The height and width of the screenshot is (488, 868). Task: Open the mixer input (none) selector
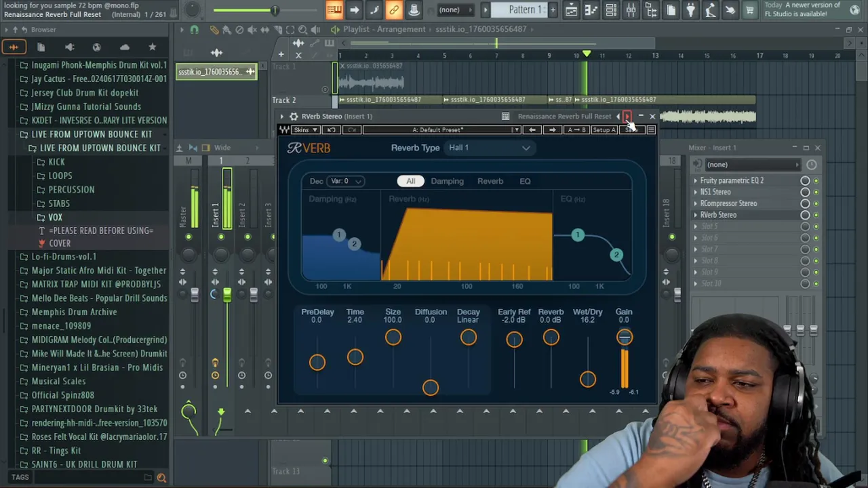pyautogui.click(x=753, y=165)
